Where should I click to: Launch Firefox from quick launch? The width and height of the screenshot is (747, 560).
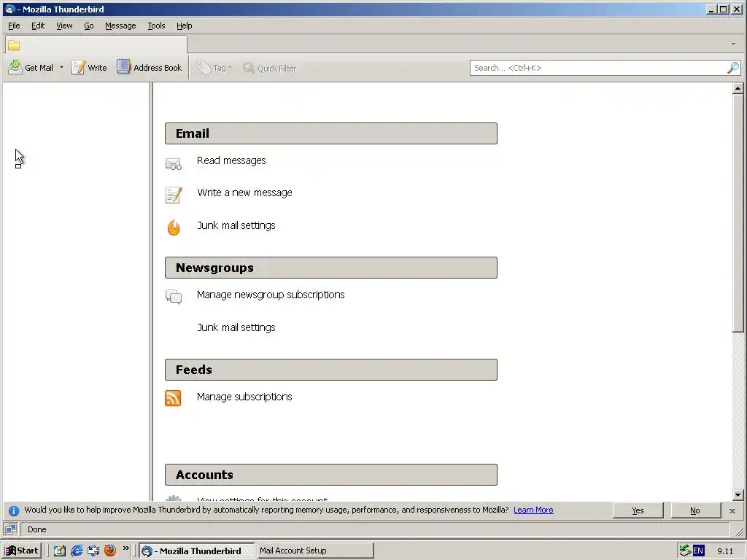(110, 551)
